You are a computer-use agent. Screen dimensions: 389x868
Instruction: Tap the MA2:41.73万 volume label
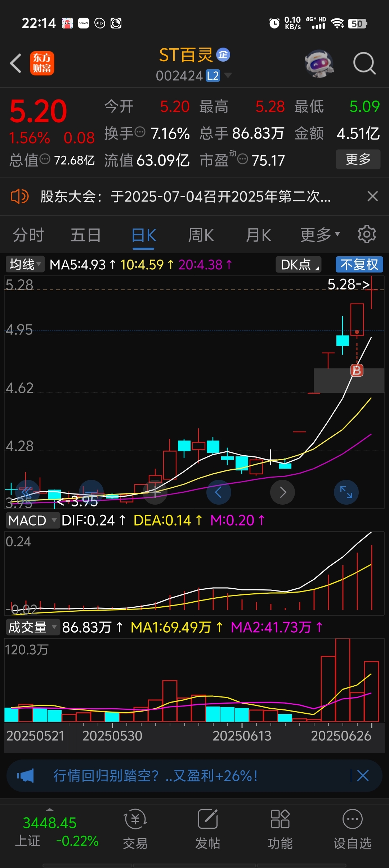point(277,627)
